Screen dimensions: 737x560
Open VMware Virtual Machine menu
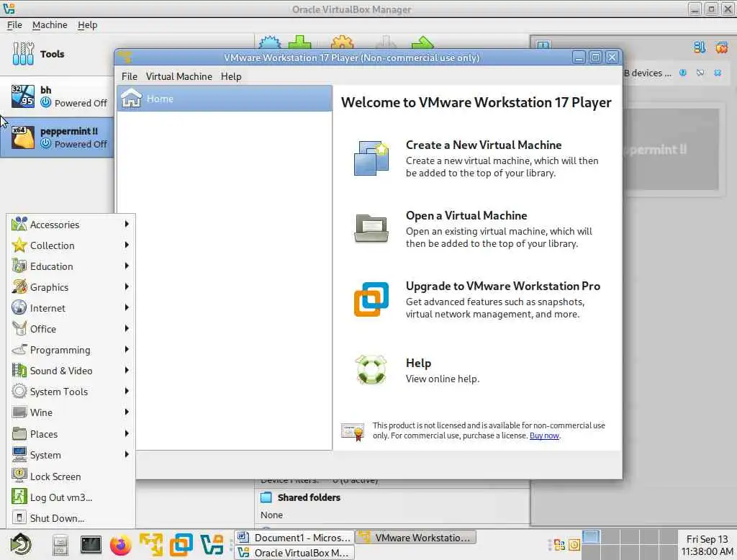tap(178, 76)
